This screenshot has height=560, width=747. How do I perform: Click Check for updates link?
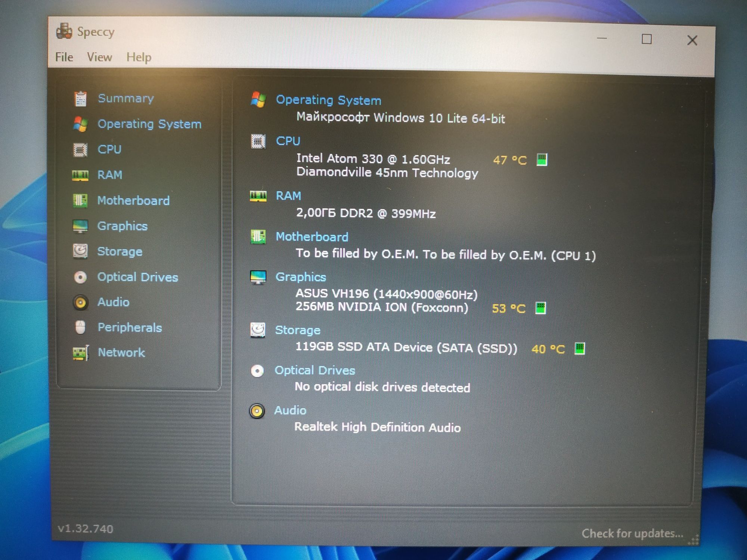pyautogui.click(x=633, y=533)
